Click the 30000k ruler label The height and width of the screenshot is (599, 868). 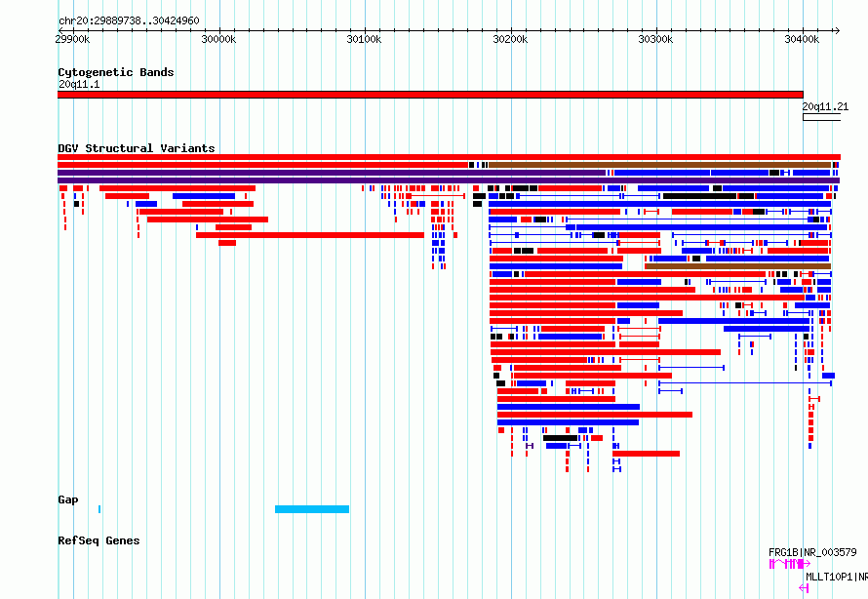tap(218, 39)
